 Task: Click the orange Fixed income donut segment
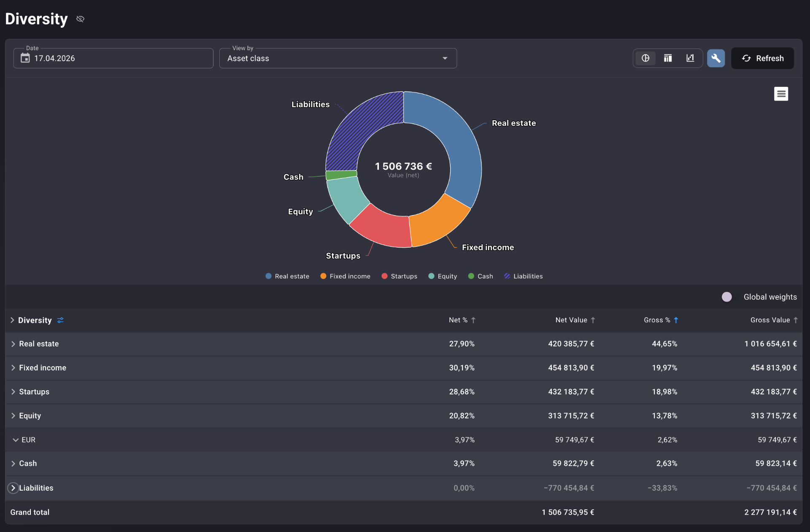(437, 222)
